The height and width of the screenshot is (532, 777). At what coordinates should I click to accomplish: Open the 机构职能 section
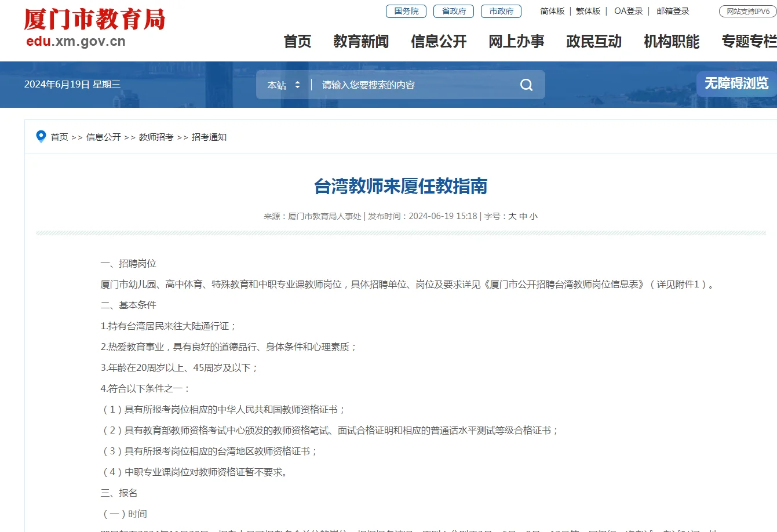click(x=671, y=41)
